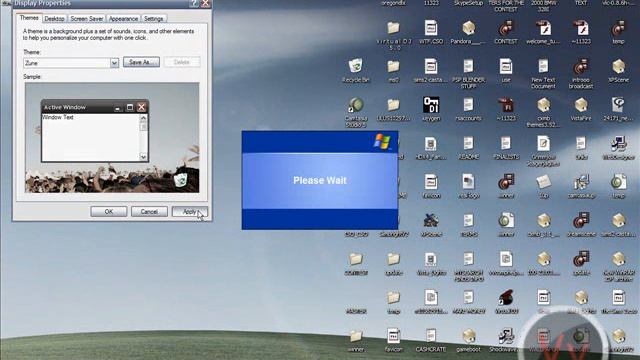
Task: Switch to the Desktop tab
Action: coord(54,19)
